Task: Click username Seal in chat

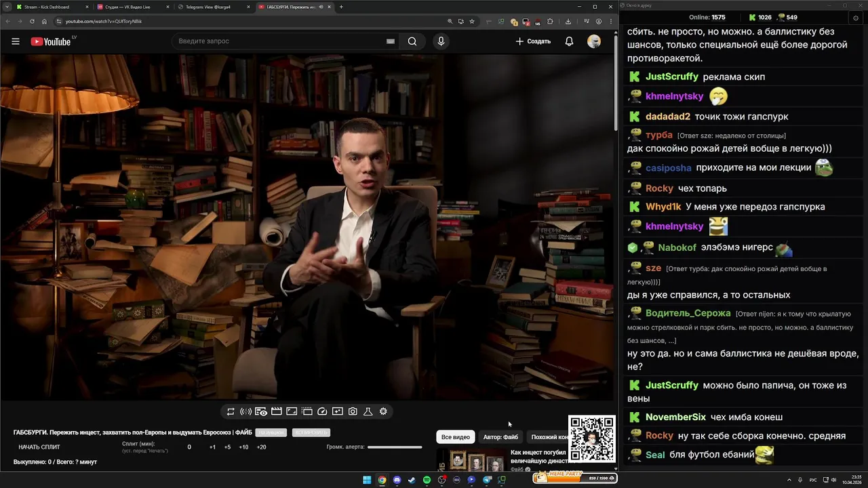Action: (x=655, y=455)
